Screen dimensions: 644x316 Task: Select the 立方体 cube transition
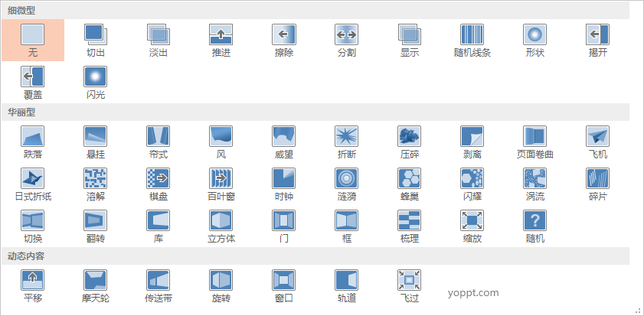tap(221, 226)
